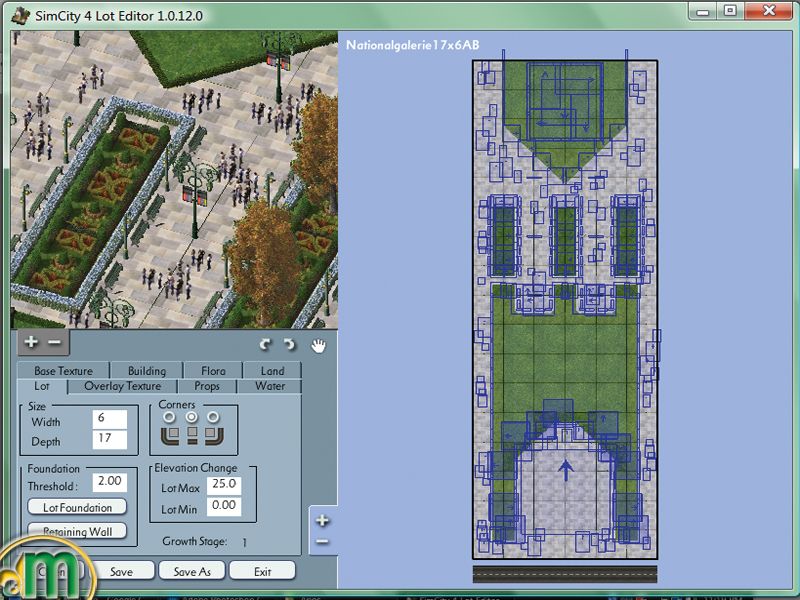This screenshot has height=600, width=800.
Task: Close the Lot Editor window
Action: 769,11
